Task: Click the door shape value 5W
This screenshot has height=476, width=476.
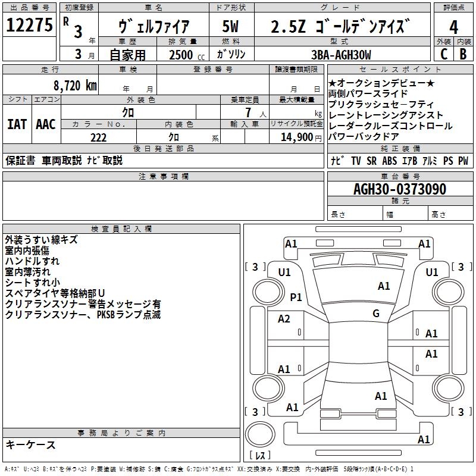Action: point(230,26)
